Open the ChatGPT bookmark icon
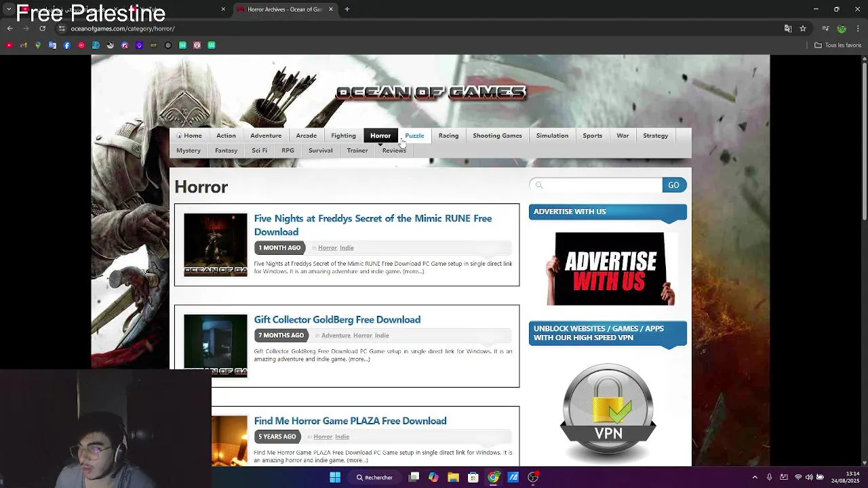The width and height of the screenshot is (868, 488). [168, 45]
